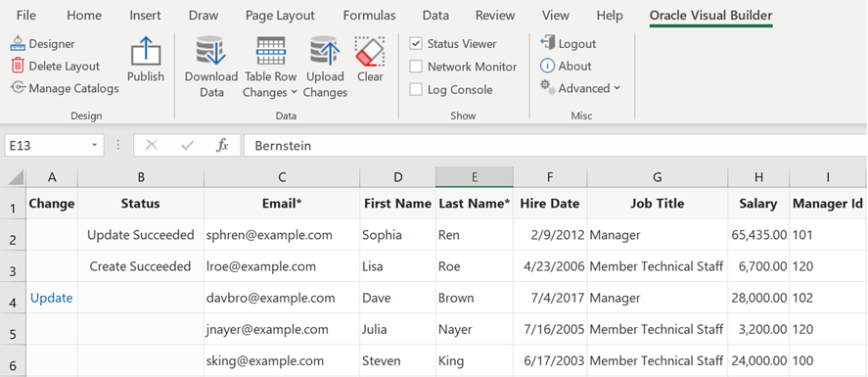The height and width of the screenshot is (377, 868).
Task: Click the Delete Layout trash icon
Action: point(18,66)
